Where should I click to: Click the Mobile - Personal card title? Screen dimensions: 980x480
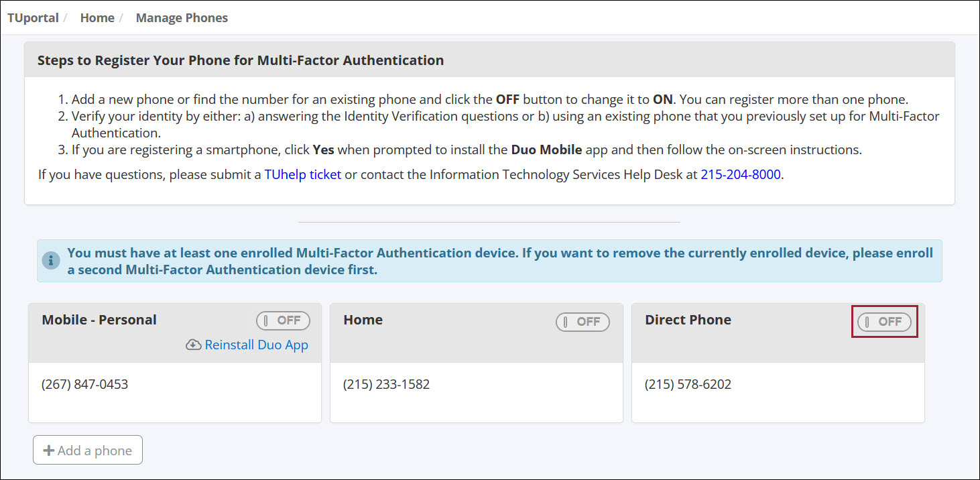(x=99, y=320)
